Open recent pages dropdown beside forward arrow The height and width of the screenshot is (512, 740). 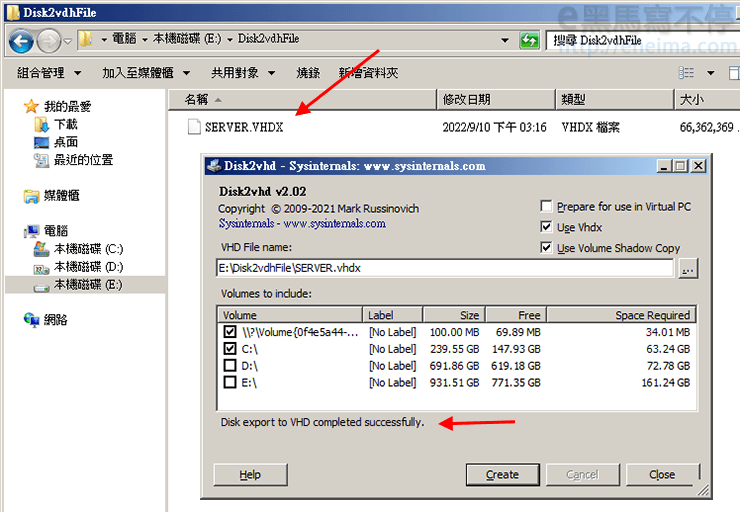68,42
